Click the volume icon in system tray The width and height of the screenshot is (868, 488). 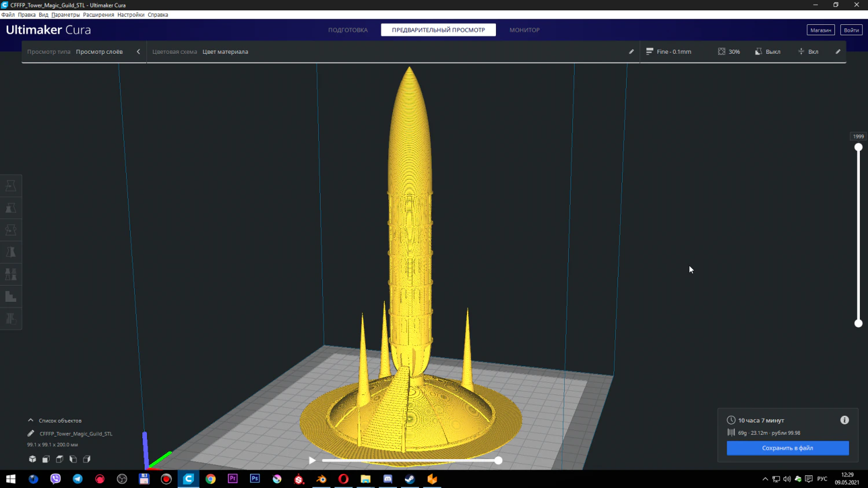pyautogui.click(x=786, y=479)
